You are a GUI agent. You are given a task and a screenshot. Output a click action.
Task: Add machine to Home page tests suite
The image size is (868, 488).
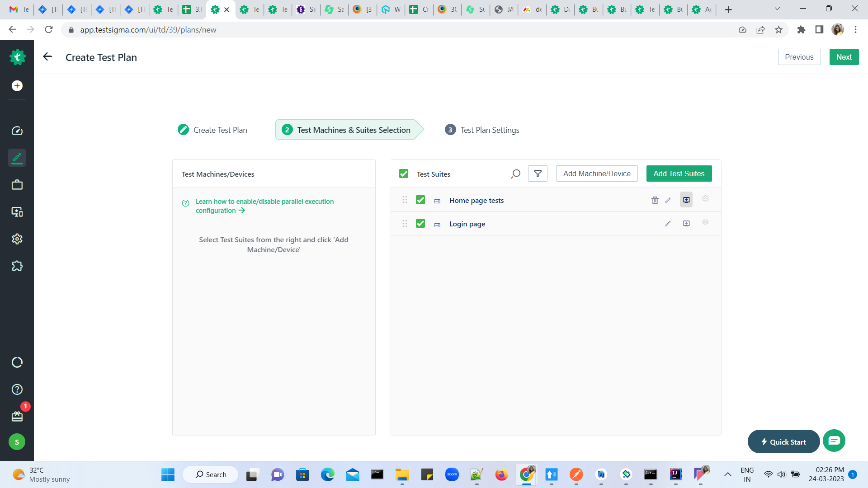pyautogui.click(x=686, y=200)
